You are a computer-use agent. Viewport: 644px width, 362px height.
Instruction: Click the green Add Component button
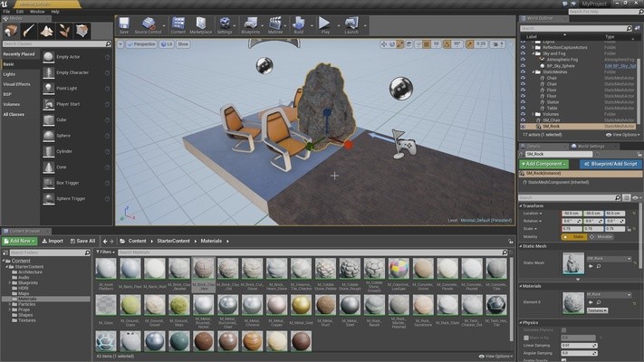click(543, 164)
